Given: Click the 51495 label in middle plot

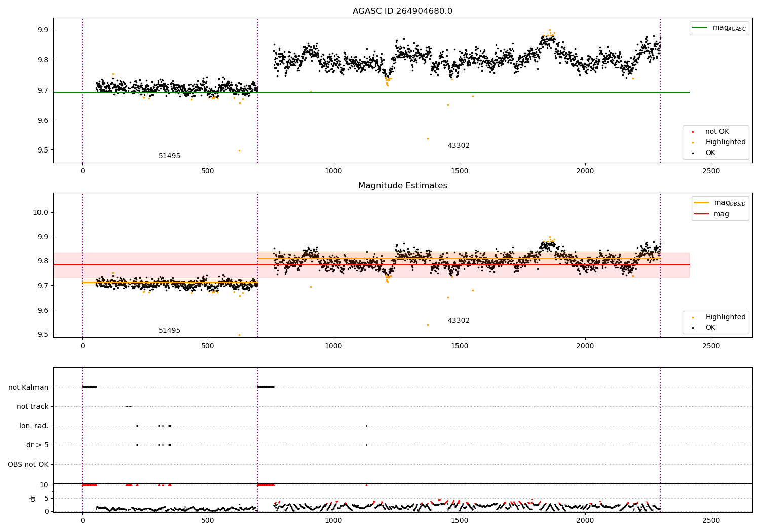Looking at the screenshot, I should click(x=169, y=331).
